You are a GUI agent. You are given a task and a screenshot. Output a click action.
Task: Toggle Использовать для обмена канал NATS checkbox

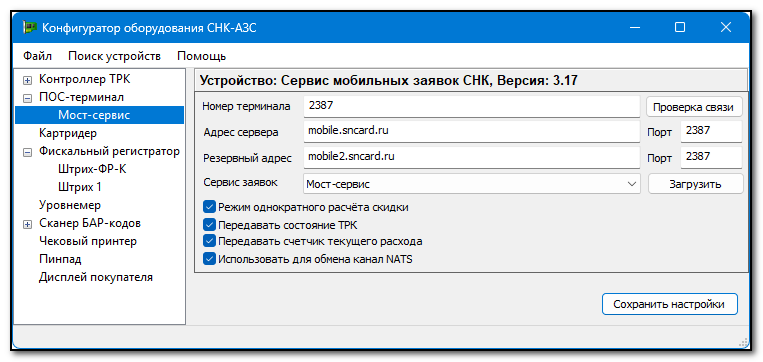tap(209, 259)
